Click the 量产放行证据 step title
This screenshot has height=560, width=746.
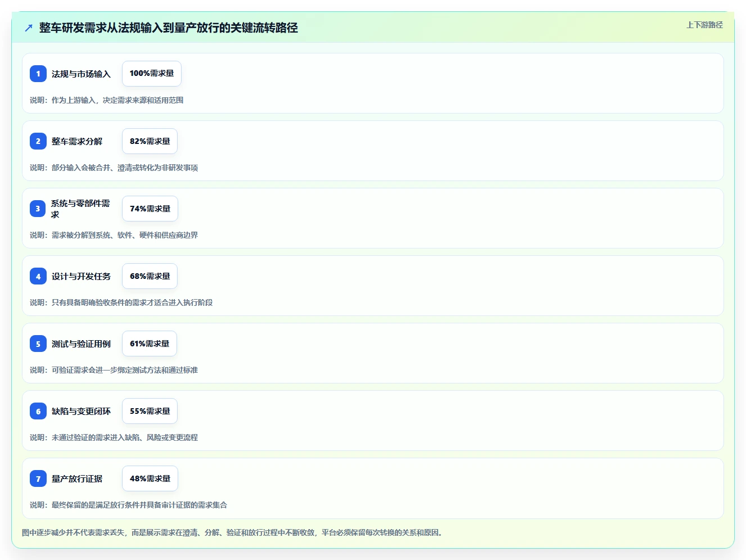(77, 478)
